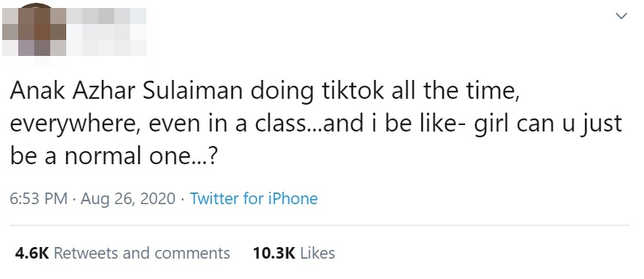Open the blurred author name beside avatar
The height and width of the screenshot is (279, 644).
coord(107,32)
